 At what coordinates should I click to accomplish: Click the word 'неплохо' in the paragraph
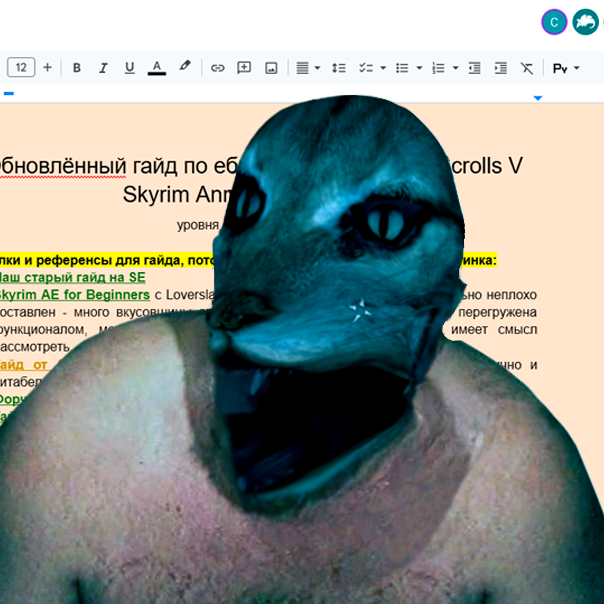(512, 295)
